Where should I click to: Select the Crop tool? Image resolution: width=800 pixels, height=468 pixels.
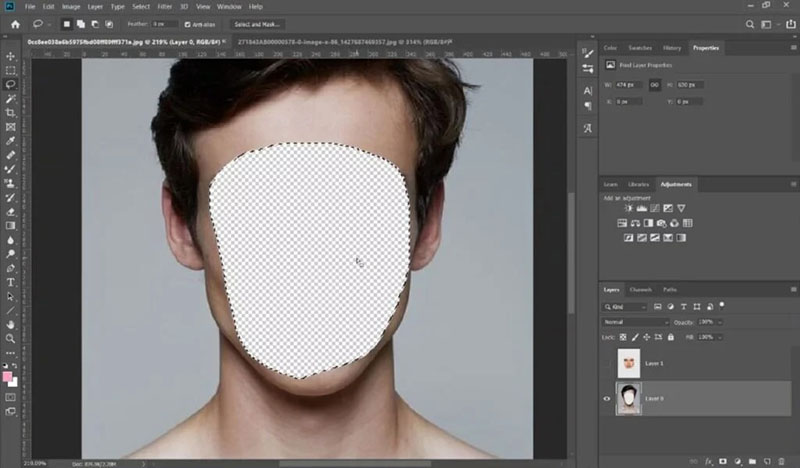click(x=10, y=113)
